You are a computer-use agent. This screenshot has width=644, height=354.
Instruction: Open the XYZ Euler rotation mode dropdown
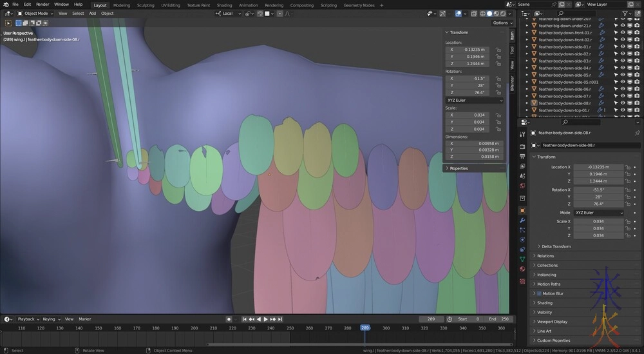598,213
